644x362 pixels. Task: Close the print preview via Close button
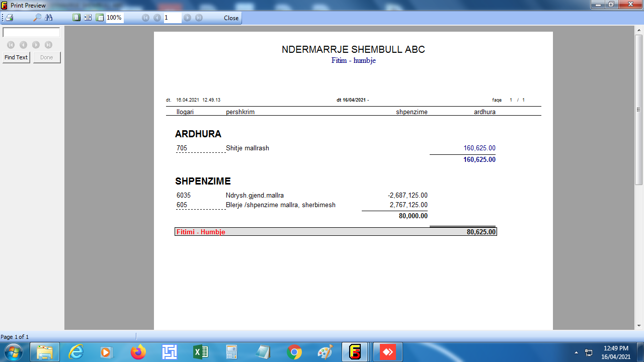click(231, 18)
